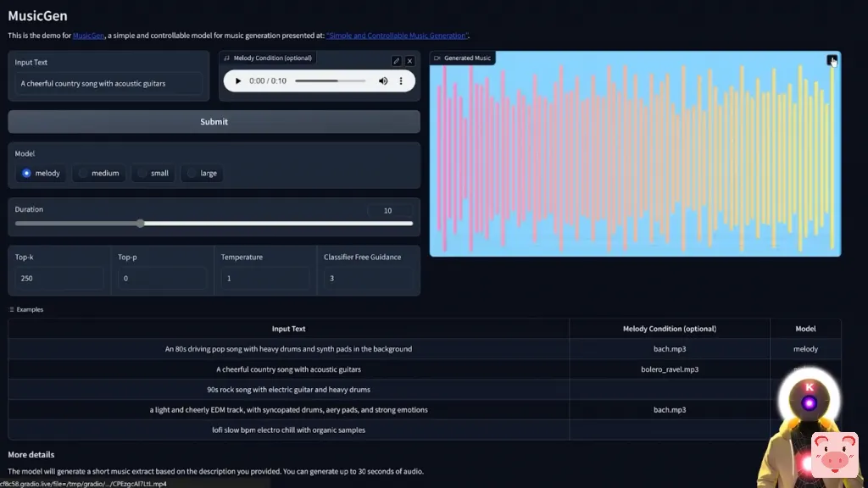
Task: Click the Melody Condition column header
Action: pos(670,329)
